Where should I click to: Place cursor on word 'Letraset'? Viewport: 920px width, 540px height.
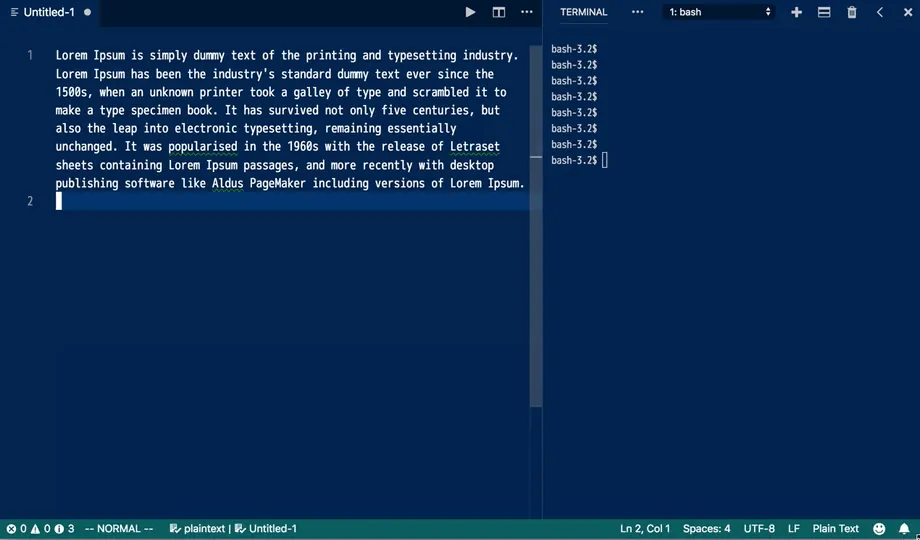click(475, 146)
